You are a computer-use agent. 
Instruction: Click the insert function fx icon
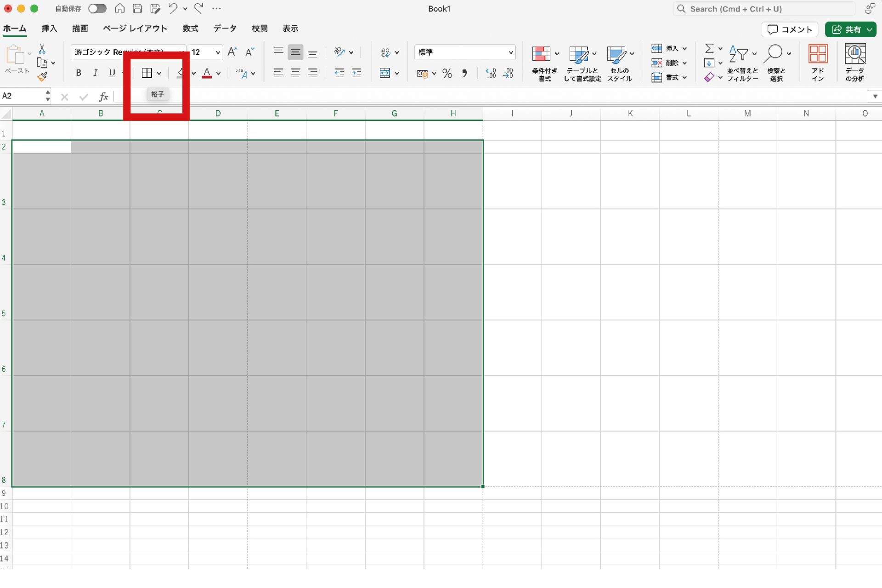tap(103, 96)
